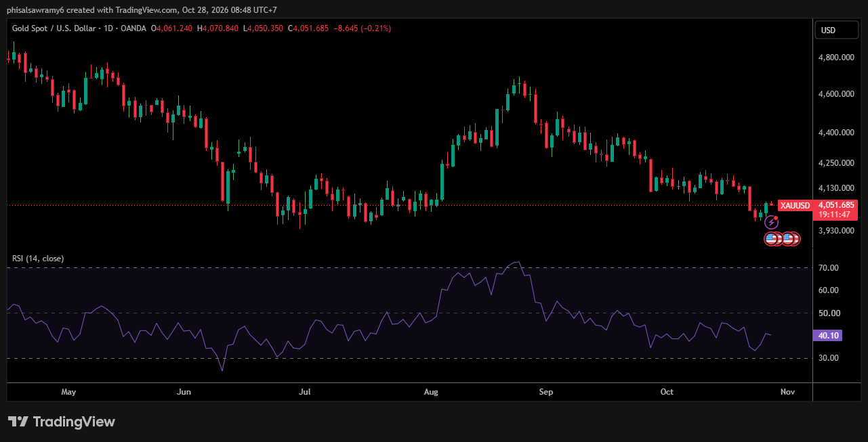Click the 4,400.000 price axis label
868x442 pixels.
click(x=835, y=133)
